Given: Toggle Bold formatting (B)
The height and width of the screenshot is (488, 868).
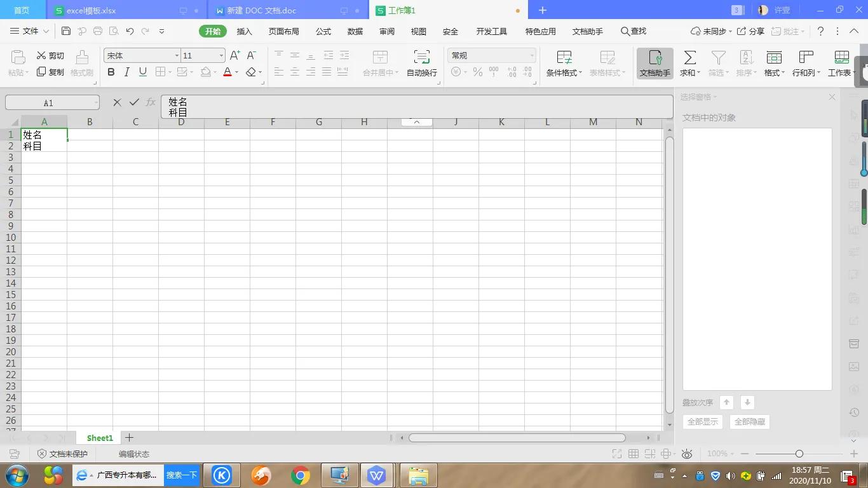Looking at the screenshot, I should click(111, 72).
